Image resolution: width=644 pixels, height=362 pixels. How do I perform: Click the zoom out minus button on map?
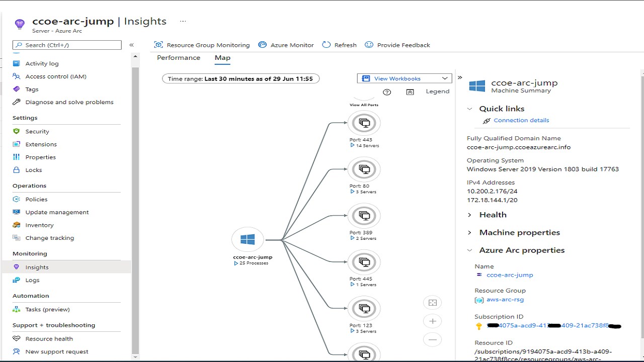[x=432, y=339]
